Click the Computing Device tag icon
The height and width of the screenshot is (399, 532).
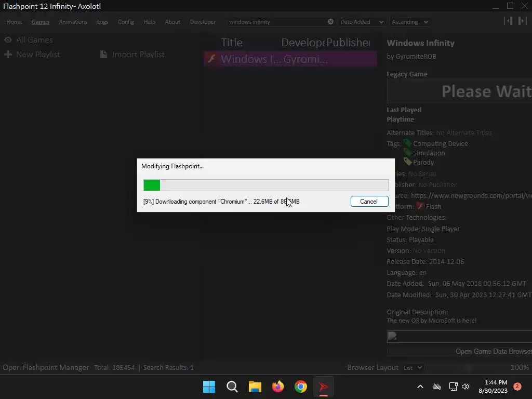tap(407, 143)
